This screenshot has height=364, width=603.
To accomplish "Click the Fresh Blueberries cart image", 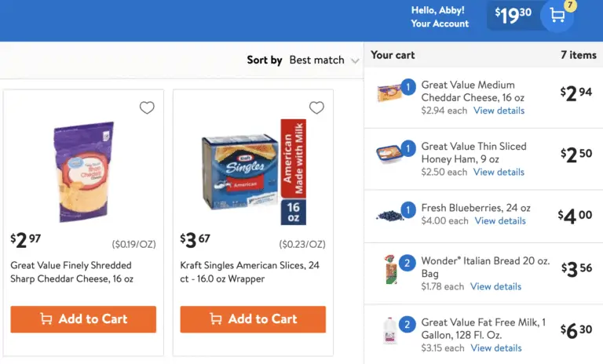I will click(389, 215).
